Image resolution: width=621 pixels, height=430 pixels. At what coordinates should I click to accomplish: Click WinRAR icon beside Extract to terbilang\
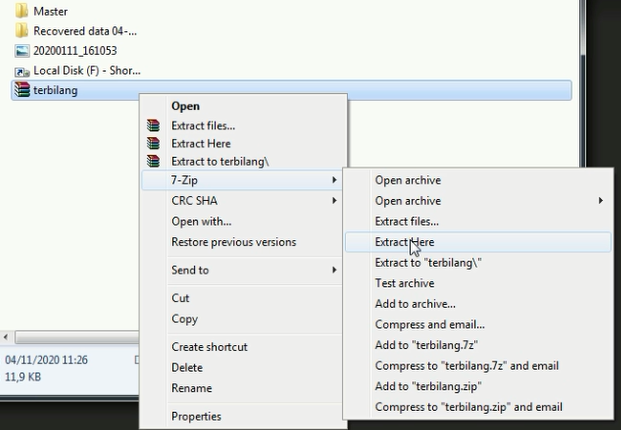click(153, 161)
